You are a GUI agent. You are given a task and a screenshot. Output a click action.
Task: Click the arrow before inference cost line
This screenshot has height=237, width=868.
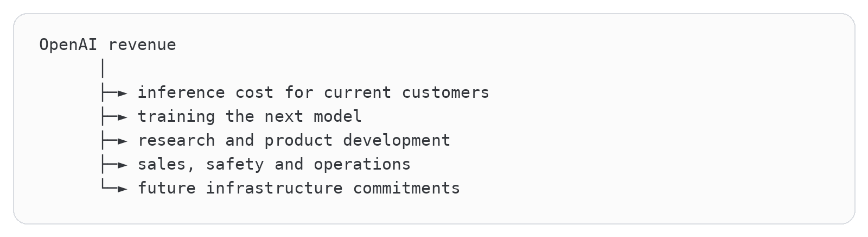click(x=114, y=93)
